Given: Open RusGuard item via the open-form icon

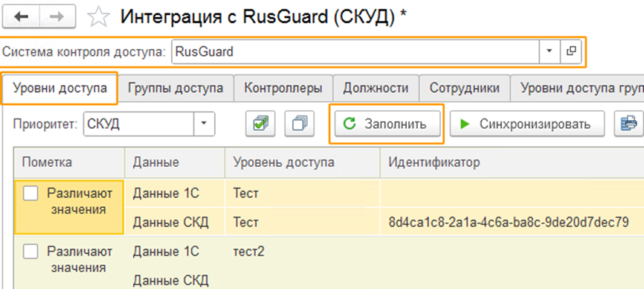Looking at the screenshot, I should [x=571, y=52].
